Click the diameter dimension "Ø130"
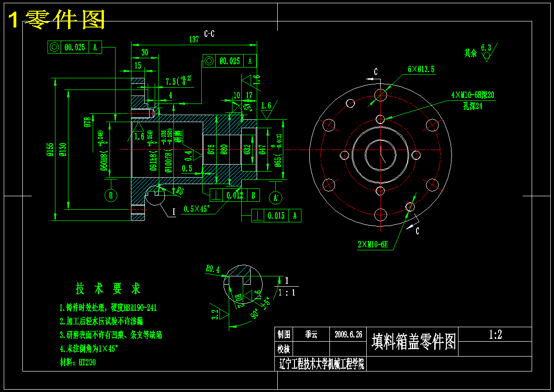Viewport: 554px width, 392px height. (x=62, y=150)
